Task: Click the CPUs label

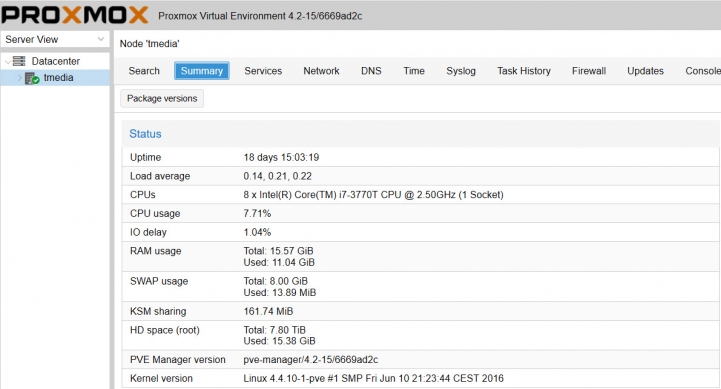Action: pyautogui.click(x=143, y=194)
